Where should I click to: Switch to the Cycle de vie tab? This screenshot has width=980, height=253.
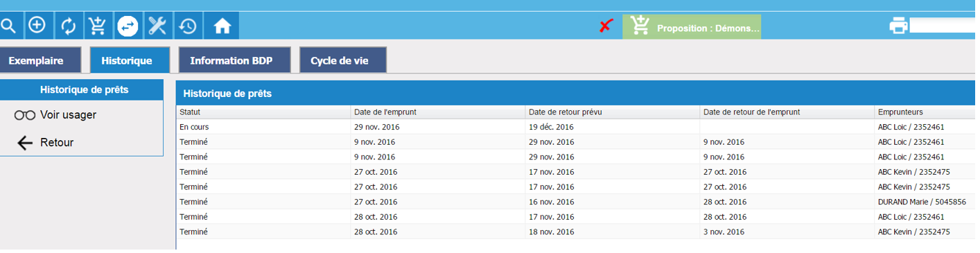(343, 60)
